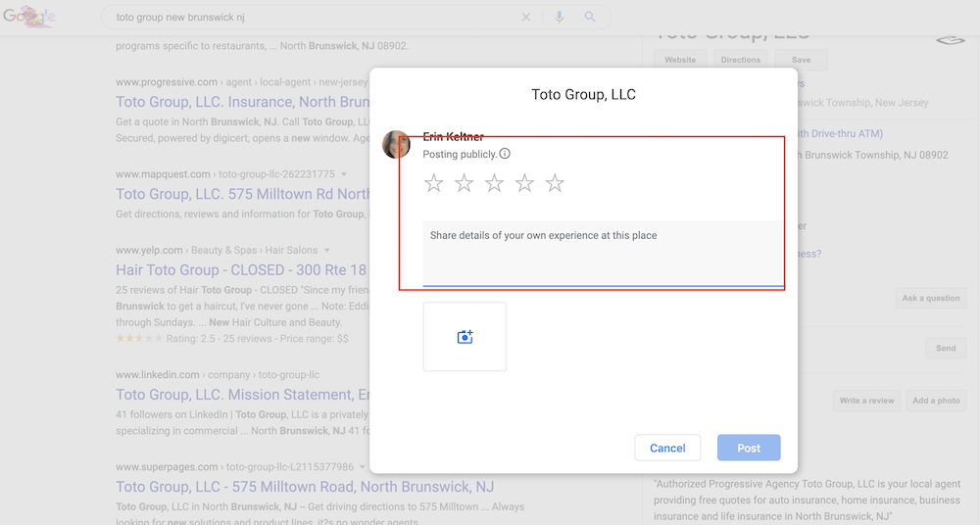The image size is (980, 525).
Task: Send listing to phone with Send button
Action: 946,348
